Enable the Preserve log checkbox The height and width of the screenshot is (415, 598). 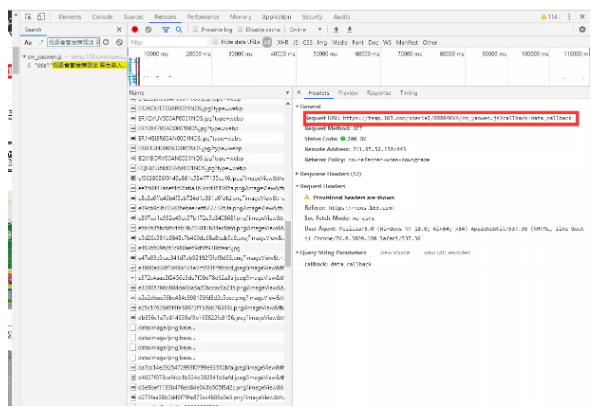[x=195, y=29]
